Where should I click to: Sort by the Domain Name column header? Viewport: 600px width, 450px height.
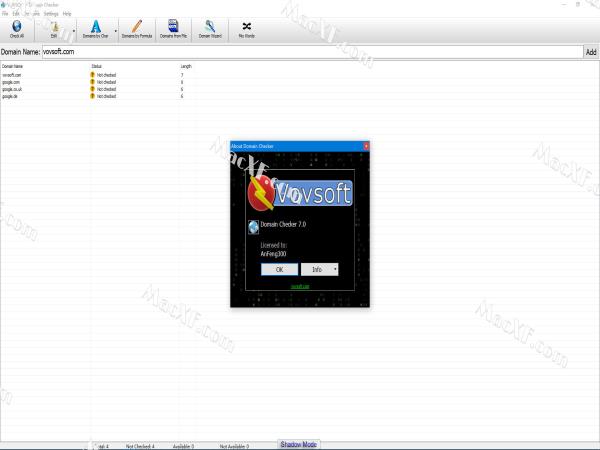tap(13, 66)
